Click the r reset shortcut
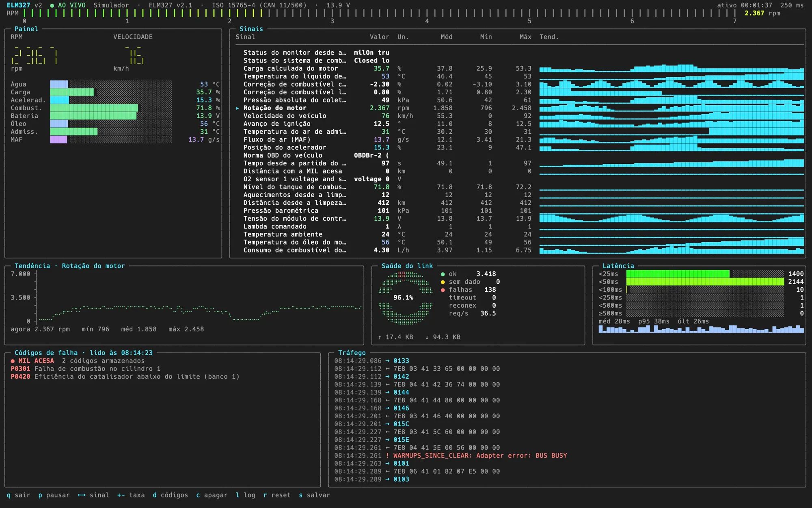 tap(277, 495)
